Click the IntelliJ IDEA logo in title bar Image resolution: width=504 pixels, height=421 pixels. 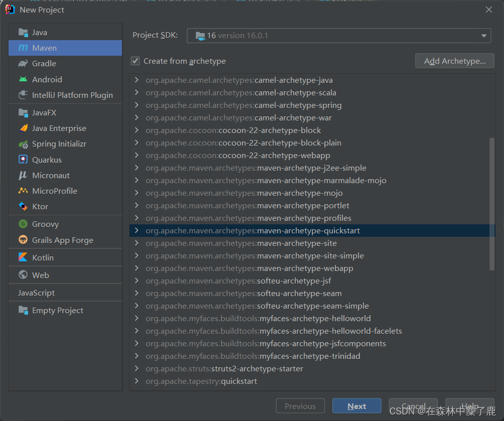10,10
